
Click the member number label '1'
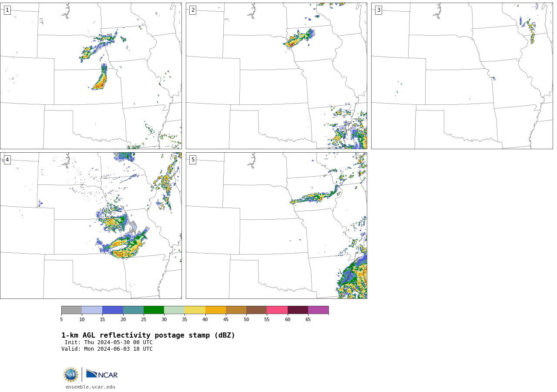point(7,10)
